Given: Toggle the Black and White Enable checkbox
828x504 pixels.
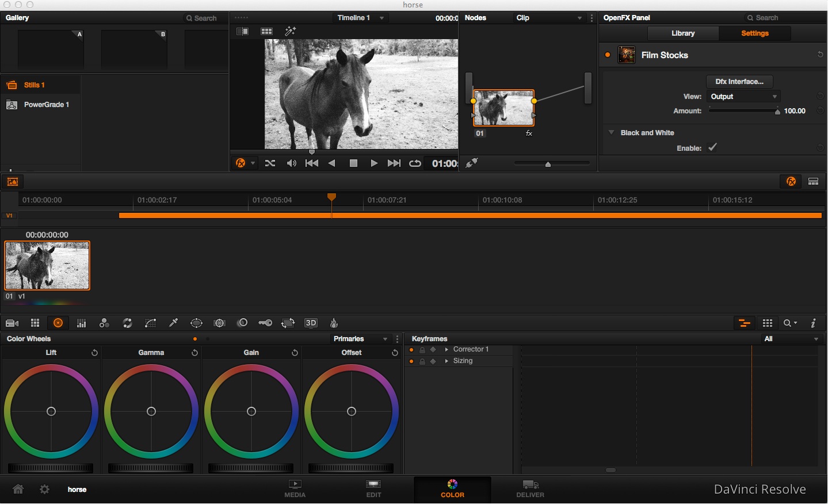Looking at the screenshot, I should pyautogui.click(x=712, y=148).
